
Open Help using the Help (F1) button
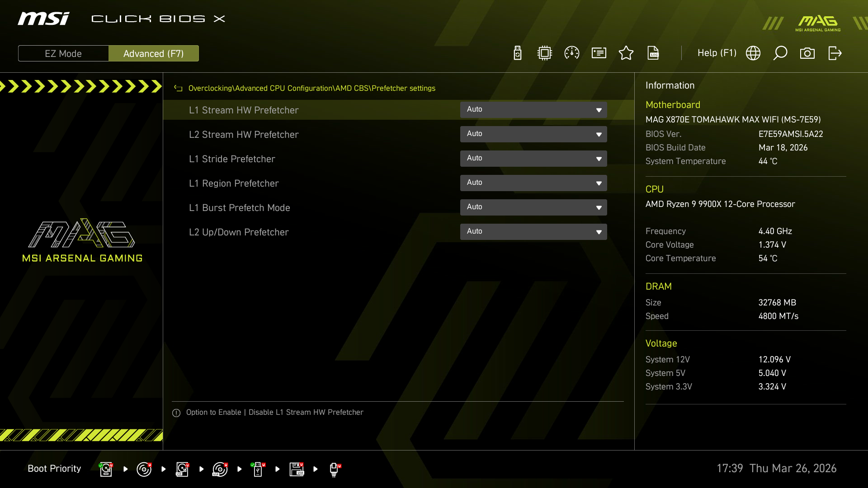[717, 53]
